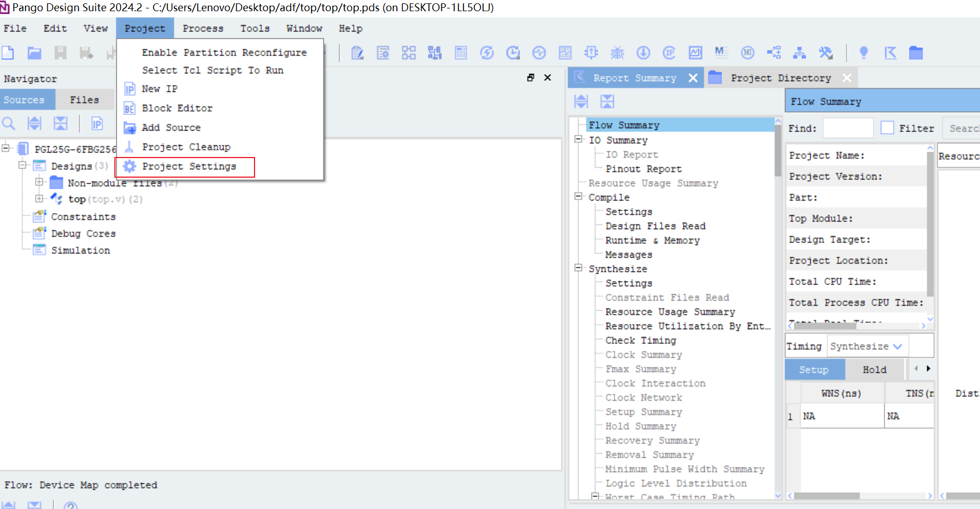Click the Open Project folder icon
Screen dimensions: 980x509
pos(34,53)
